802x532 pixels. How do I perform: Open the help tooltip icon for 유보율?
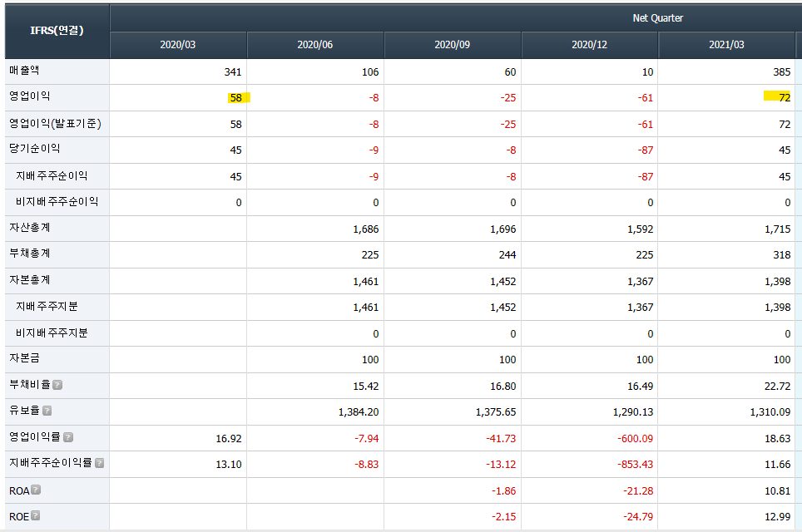[47, 411]
